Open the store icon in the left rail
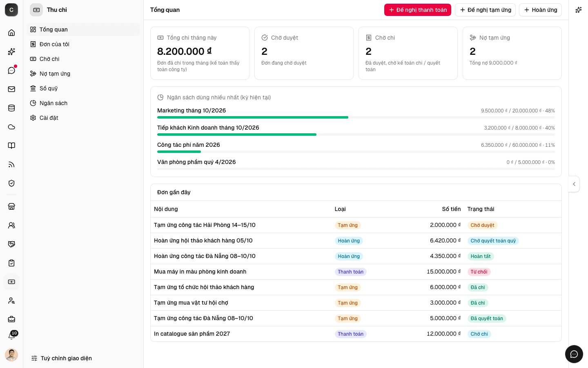 pos(11,206)
